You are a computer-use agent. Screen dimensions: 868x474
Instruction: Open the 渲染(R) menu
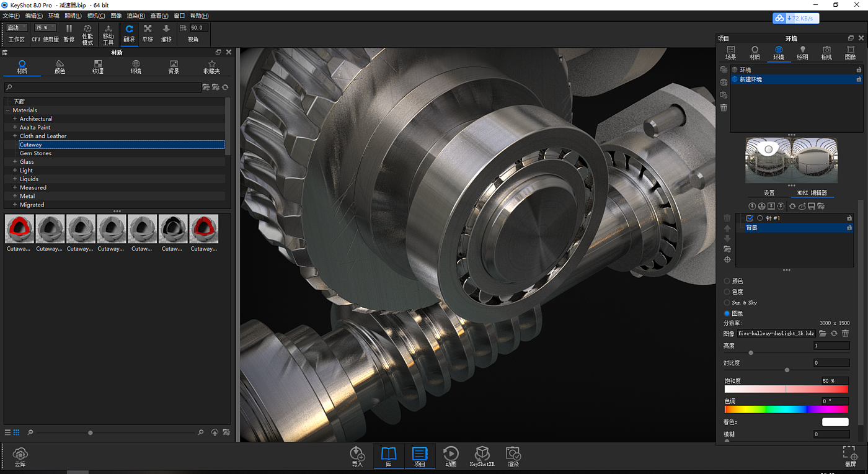pos(136,16)
